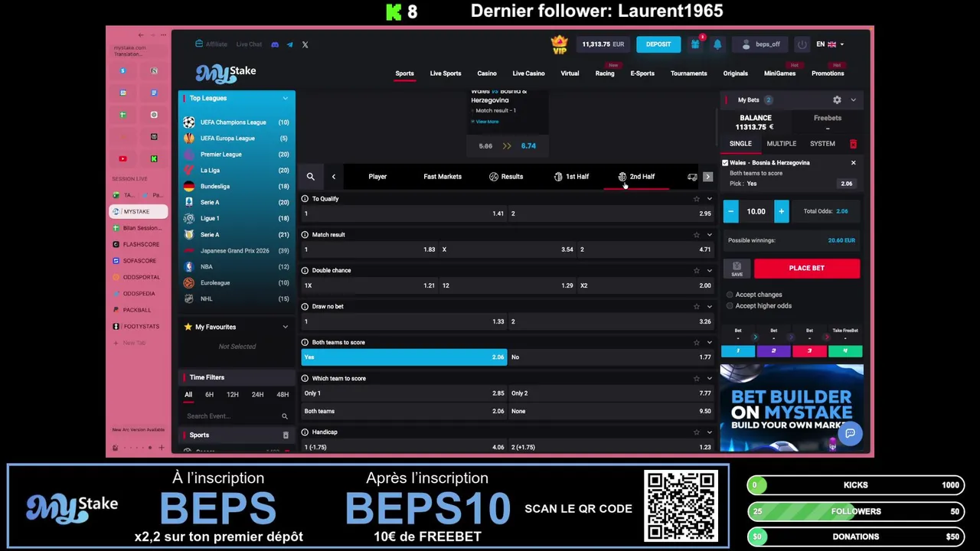The height and width of the screenshot is (551, 980).
Task: Click the right arrow next to 2nd Half tab
Action: point(707,177)
